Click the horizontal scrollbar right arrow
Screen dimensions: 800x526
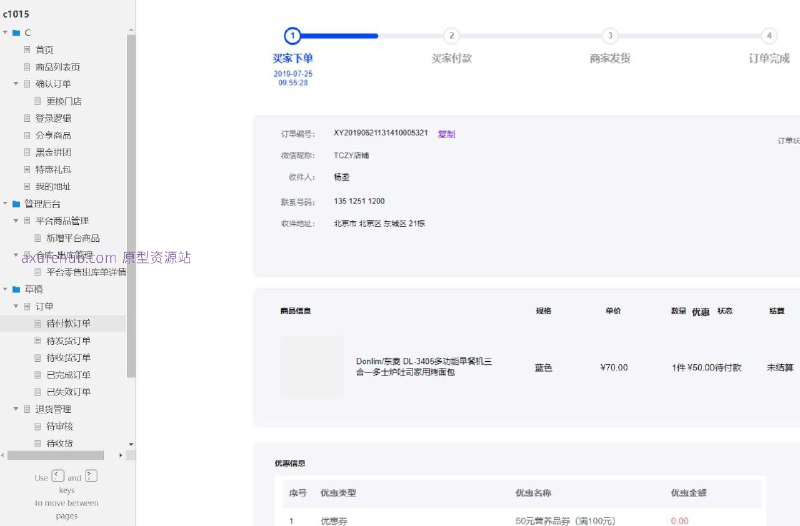(120, 455)
